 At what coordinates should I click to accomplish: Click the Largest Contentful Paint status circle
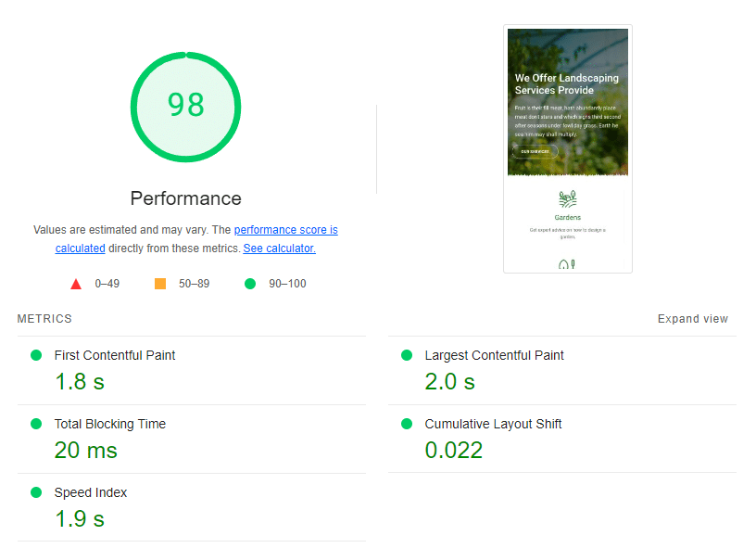[406, 355]
